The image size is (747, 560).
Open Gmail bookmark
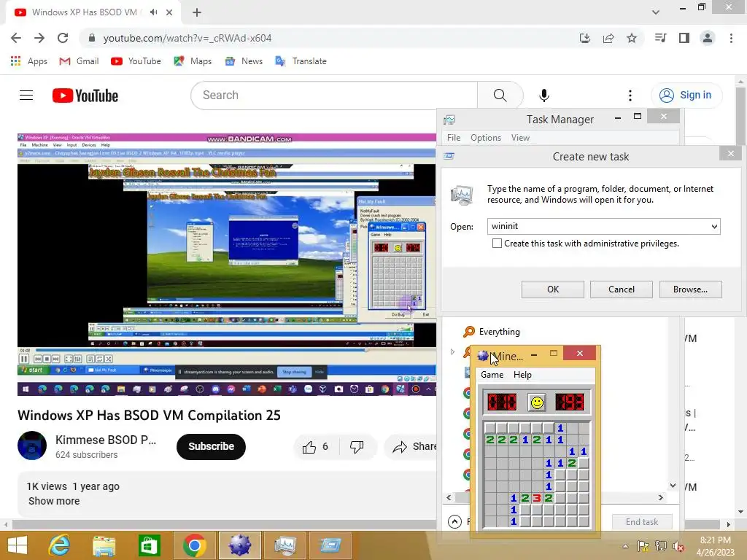pyautogui.click(x=79, y=61)
